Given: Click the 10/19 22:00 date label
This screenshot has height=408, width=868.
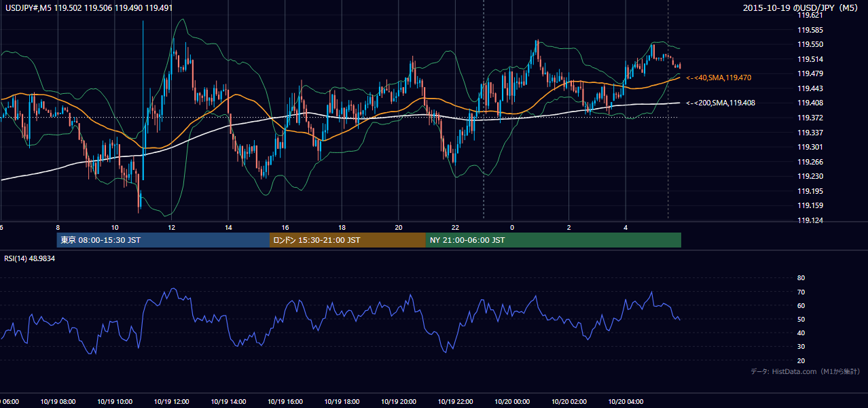Looking at the screenshot, I should [455, 402].
